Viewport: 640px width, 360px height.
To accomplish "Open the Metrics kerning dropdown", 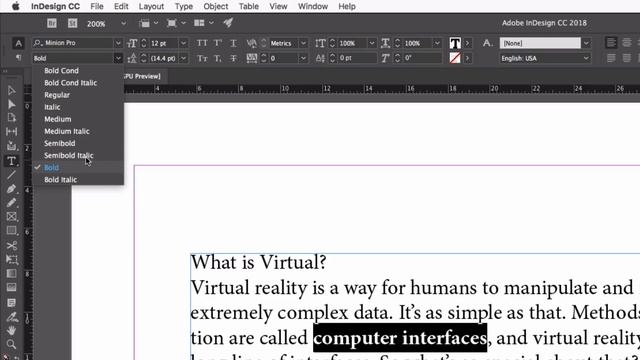I will pos(303,43).
